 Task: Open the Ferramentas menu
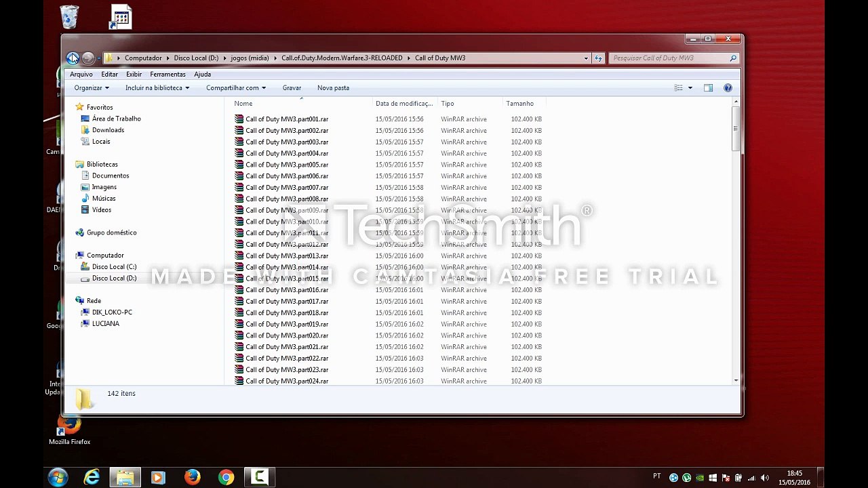click(167, 75)
